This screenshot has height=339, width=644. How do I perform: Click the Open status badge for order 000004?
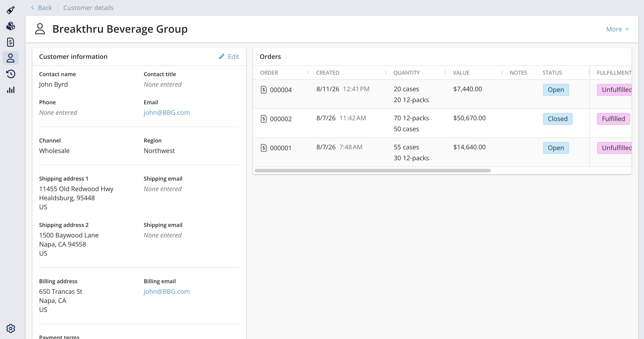556,90
